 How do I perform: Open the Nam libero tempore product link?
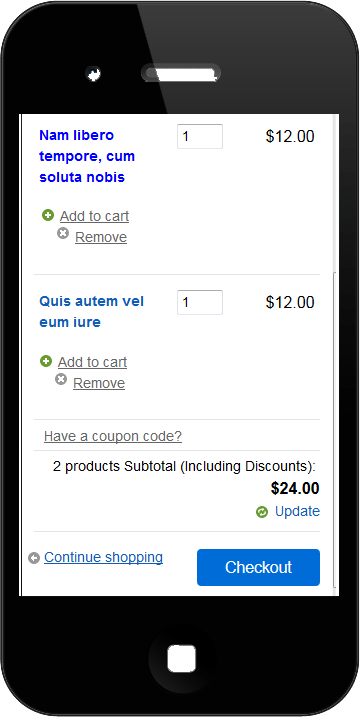(x=87, y=156)
